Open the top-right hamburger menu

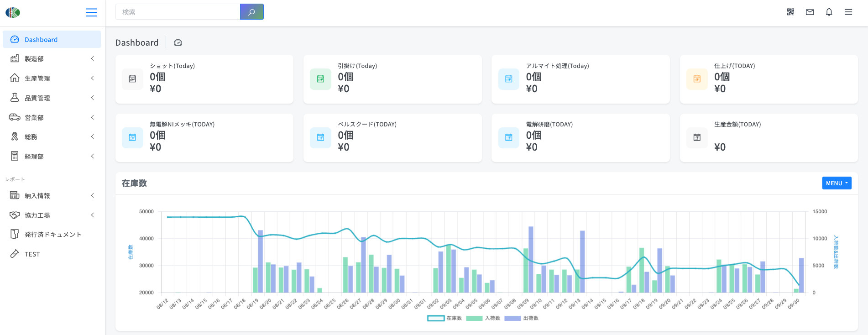tap(848, 12)
